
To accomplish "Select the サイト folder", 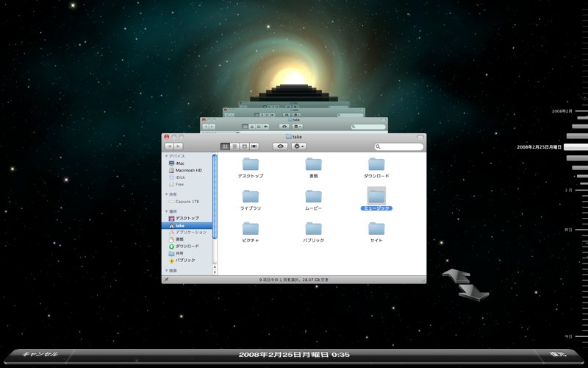I will pos(376,232).
